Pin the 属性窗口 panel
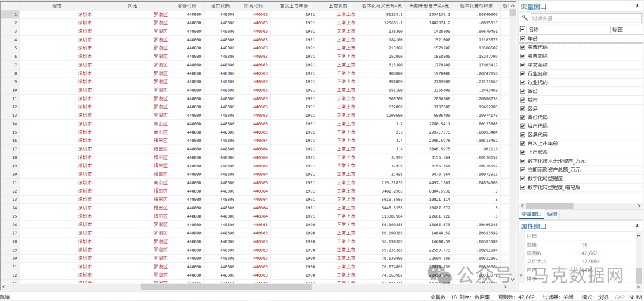 point(637,226)
